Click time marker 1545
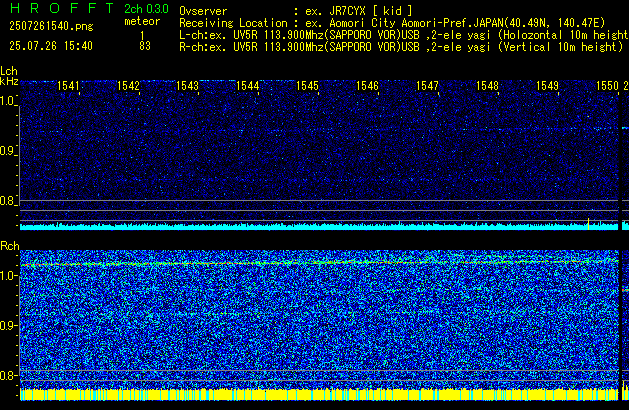 307,86
